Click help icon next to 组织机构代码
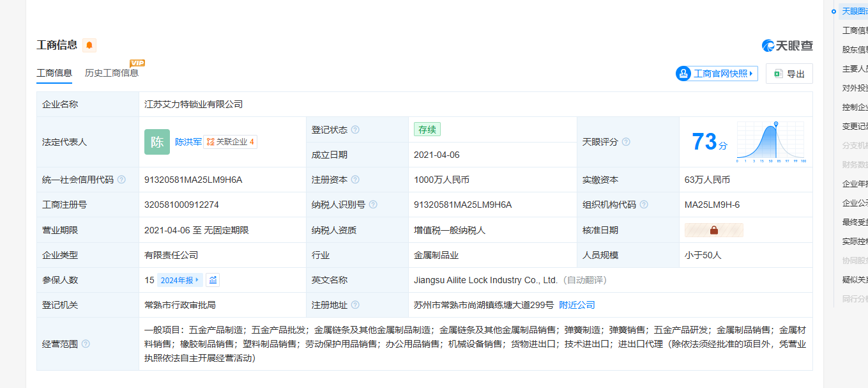868x388 pixels. tap(644, 205)
